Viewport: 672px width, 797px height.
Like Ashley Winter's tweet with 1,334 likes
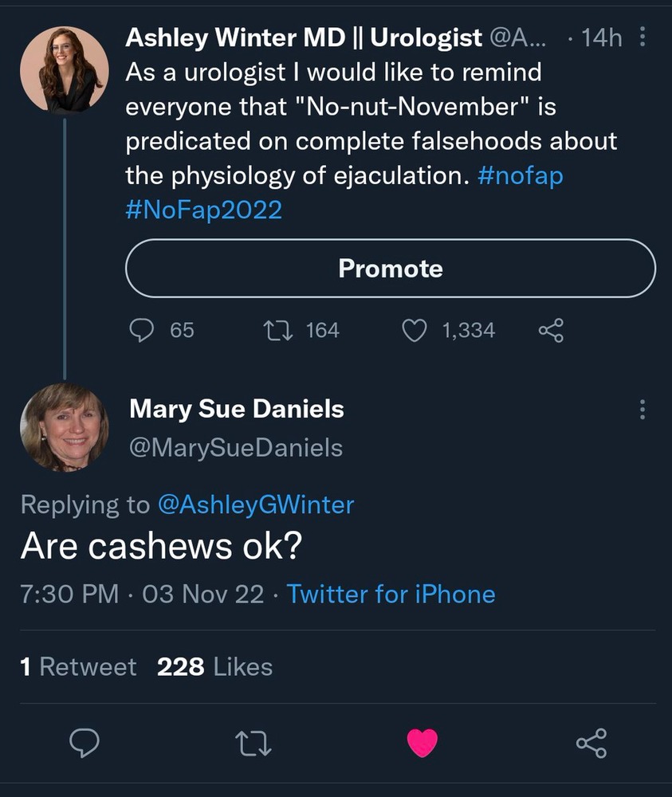(x=415, y=330)
